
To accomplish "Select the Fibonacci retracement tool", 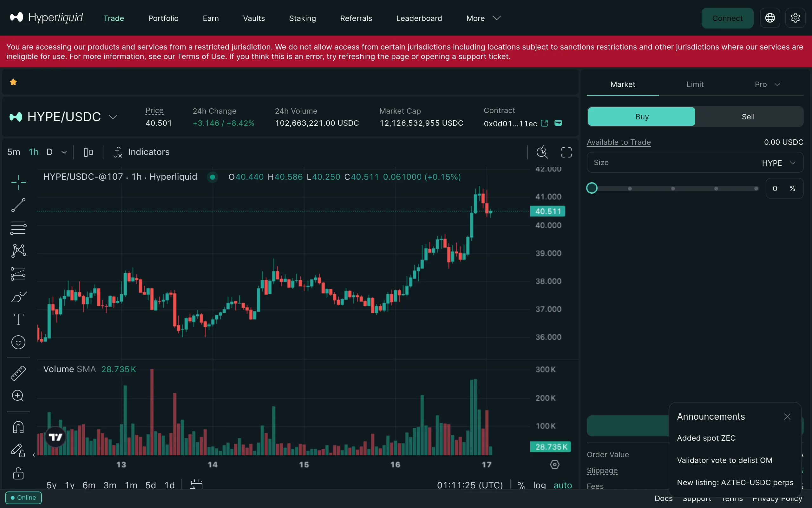I will coord(18,228).
